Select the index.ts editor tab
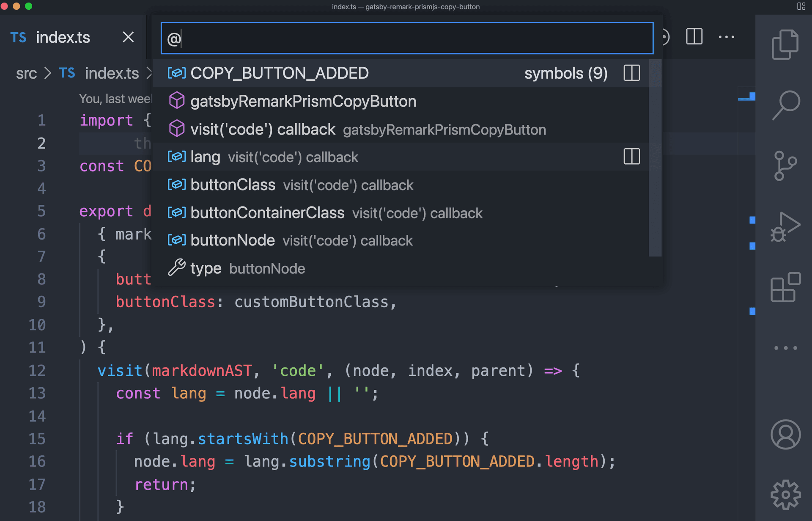This screenshot has height=521, width=812. point(63,37)
